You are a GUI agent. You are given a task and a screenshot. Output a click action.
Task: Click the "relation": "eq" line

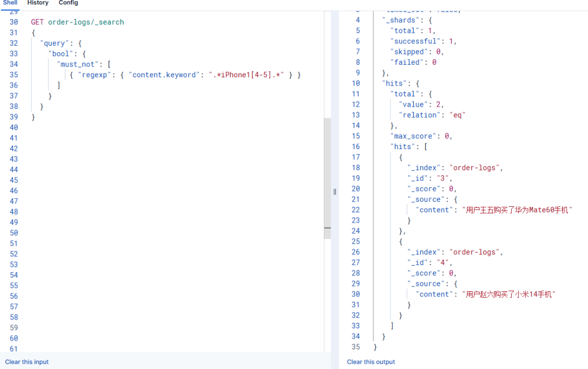[432, 115]
